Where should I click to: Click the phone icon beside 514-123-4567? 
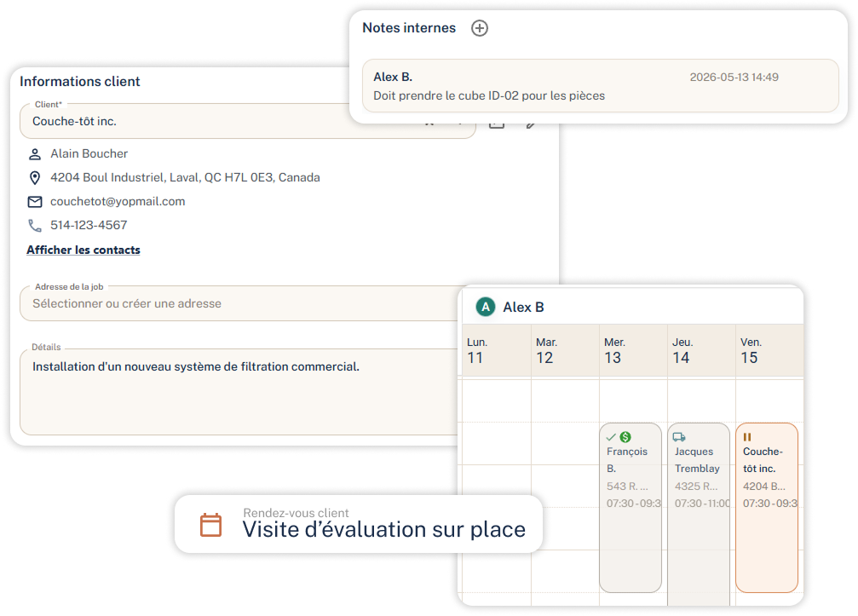pos(34,226)
